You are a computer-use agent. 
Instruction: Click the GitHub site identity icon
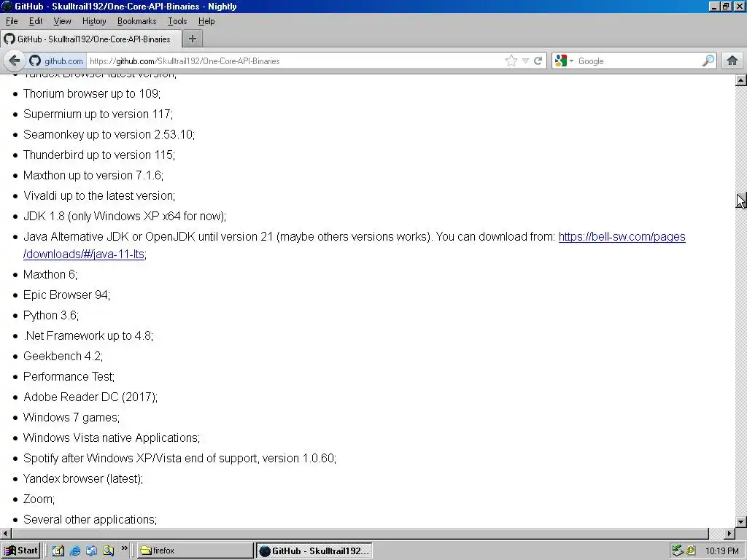click(35, 61)
